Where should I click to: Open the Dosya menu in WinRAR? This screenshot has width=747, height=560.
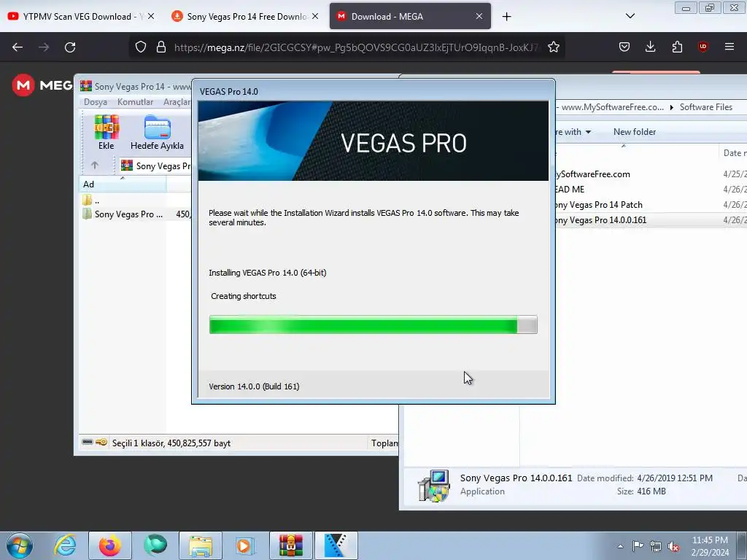click(x=96, y=102)
